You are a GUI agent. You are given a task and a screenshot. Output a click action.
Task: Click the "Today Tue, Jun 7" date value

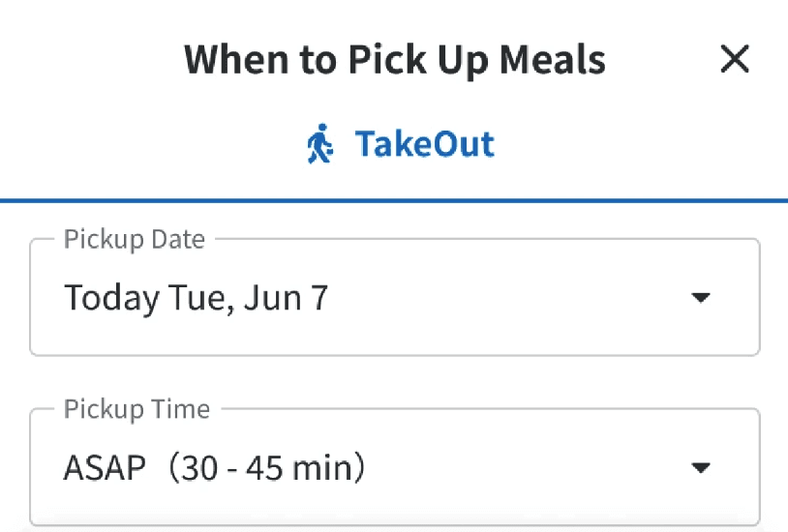196,297
